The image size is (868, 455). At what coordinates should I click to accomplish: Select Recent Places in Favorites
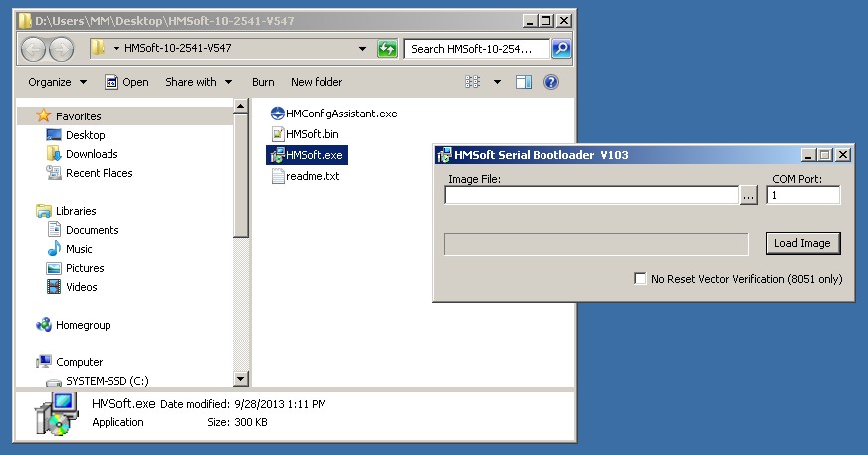(x=100, y=173)
